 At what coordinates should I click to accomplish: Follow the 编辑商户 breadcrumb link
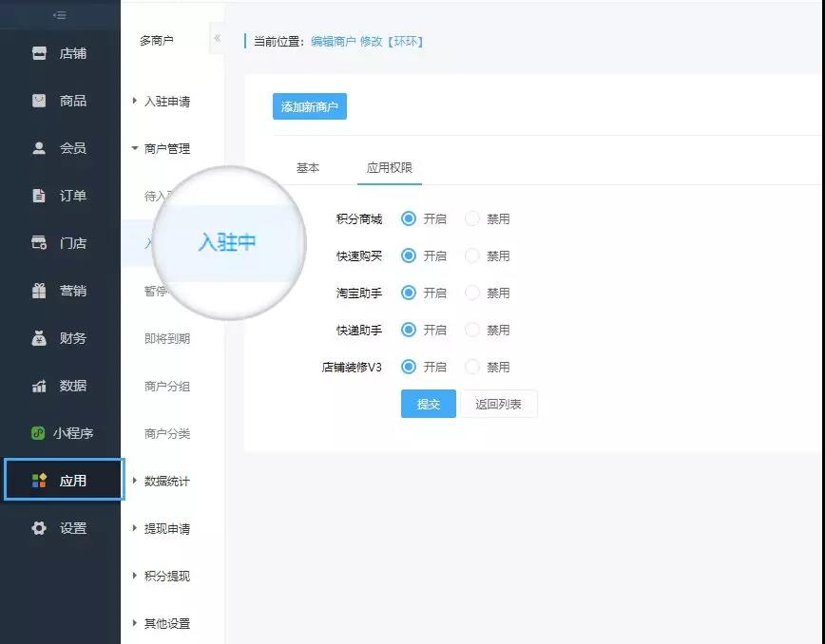[x=334, y=42]
